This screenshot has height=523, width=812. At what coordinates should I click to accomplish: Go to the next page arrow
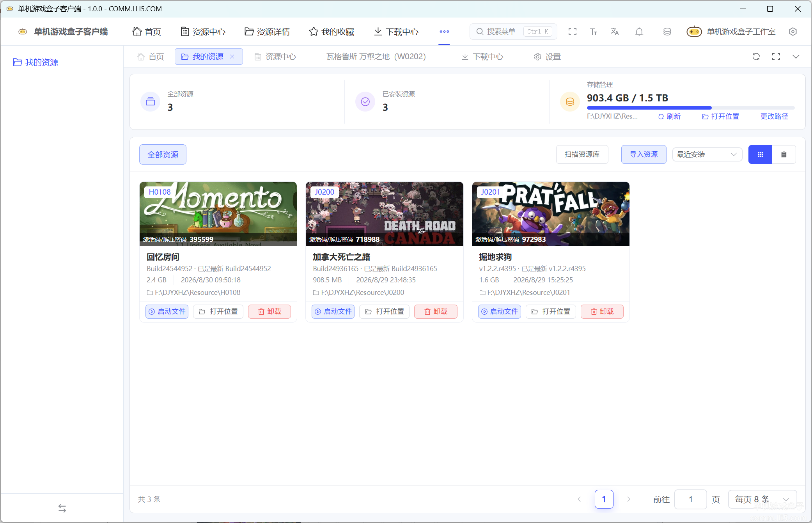(629, 499)
